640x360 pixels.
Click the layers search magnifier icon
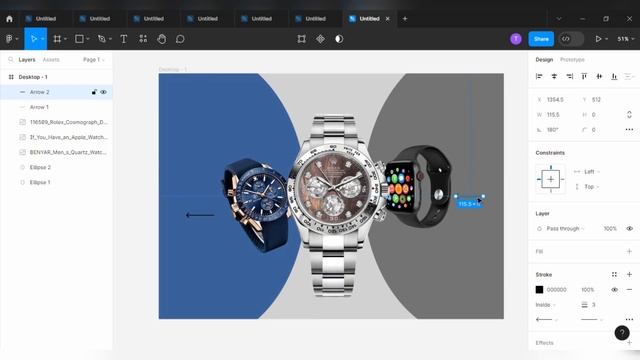(11, 60)
